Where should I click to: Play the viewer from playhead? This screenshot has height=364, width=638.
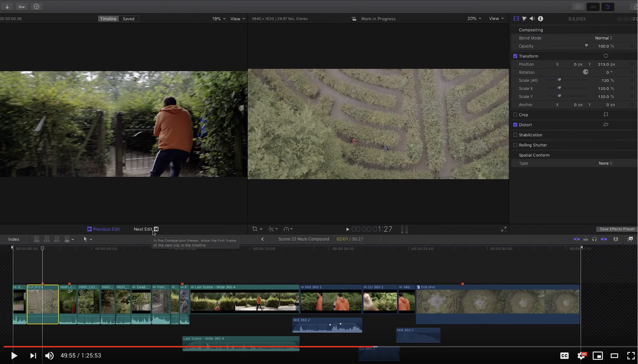pos(347,229)
